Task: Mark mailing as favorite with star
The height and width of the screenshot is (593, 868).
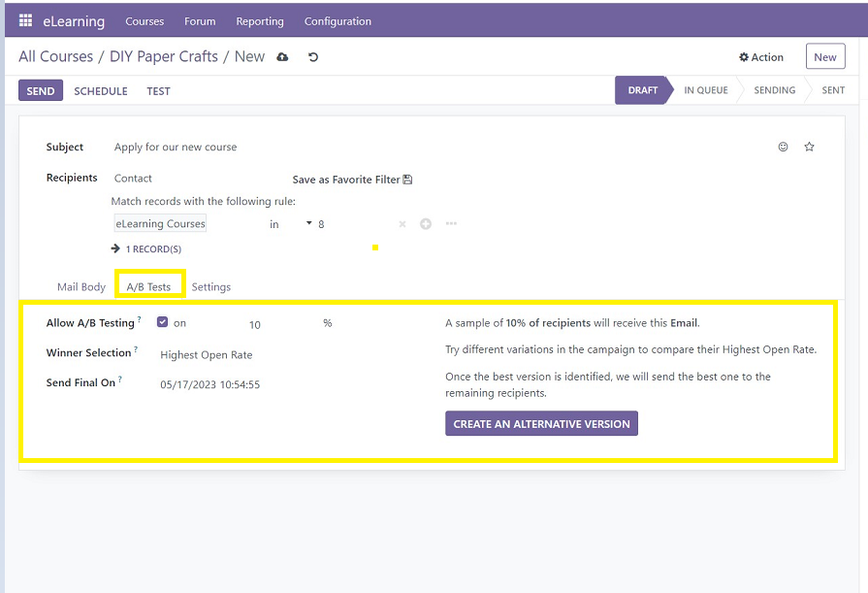Action: click(809, 147)
